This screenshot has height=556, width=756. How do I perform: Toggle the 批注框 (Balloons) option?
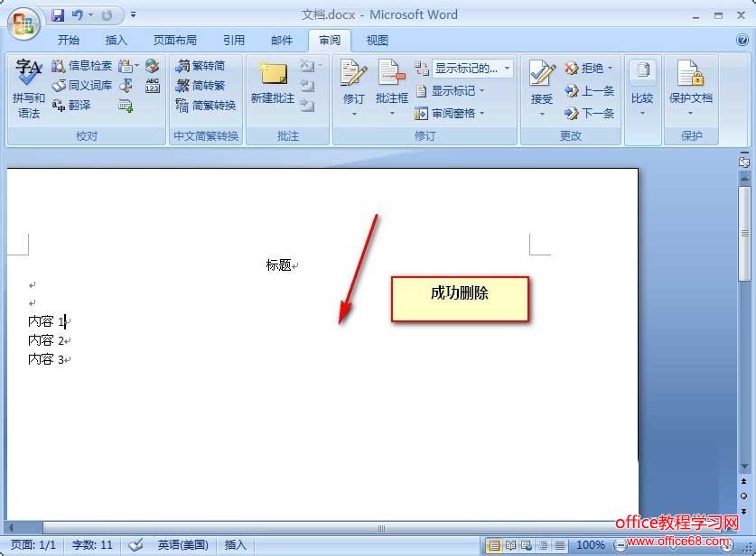click(391, 86)
